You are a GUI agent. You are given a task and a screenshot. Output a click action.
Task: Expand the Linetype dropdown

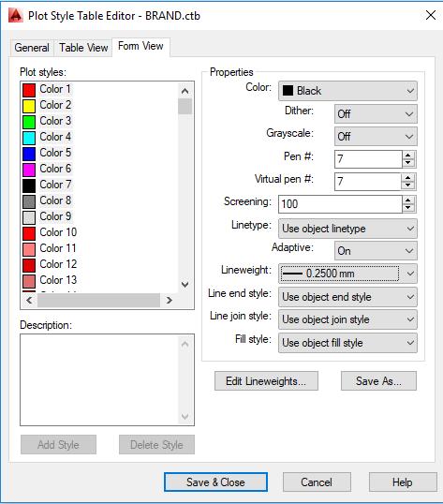point(347,229)
